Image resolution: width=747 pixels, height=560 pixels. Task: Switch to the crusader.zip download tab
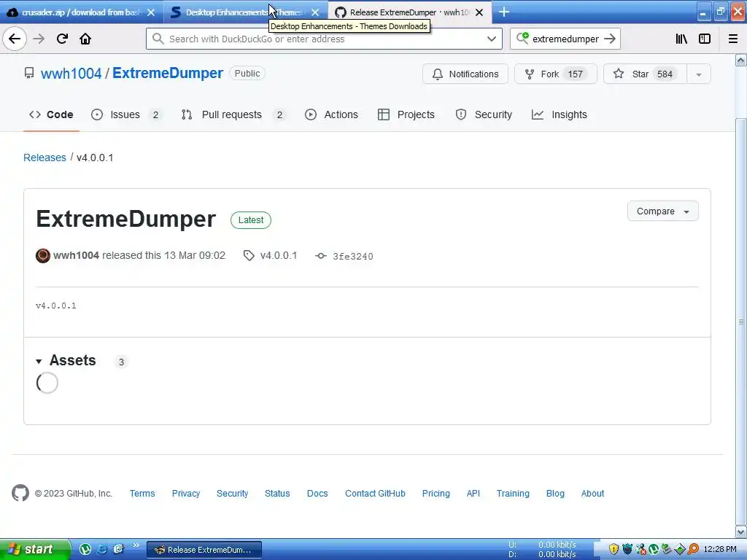click(81, 12)
